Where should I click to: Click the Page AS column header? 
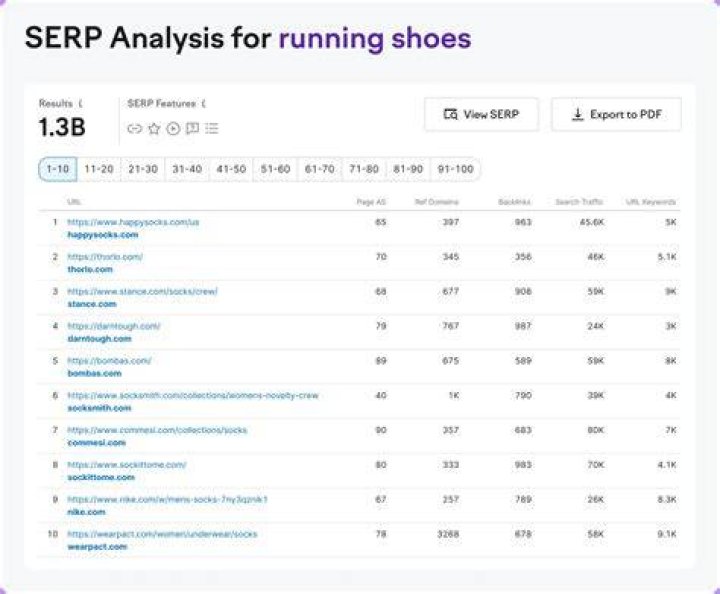(371, 202)
